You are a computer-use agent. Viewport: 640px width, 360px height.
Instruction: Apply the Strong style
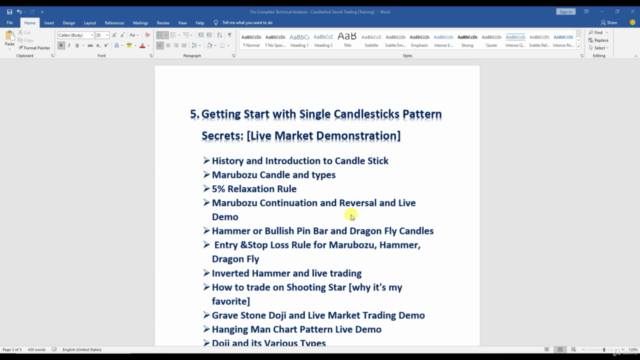(x=467, y=40)
